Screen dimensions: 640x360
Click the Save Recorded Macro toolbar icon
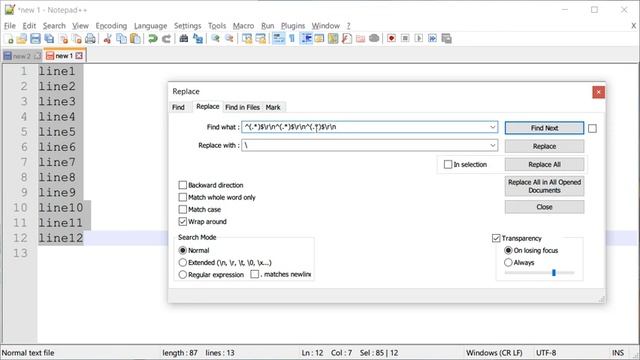click(x=447, y=39)
